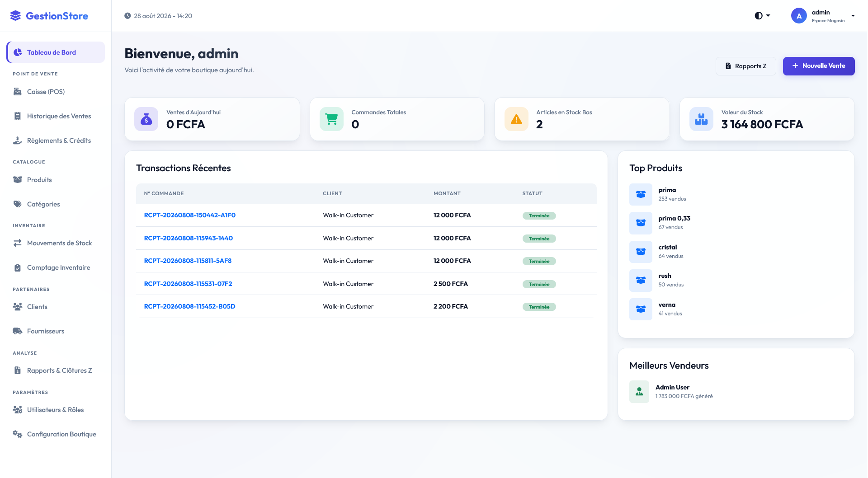
Task: Click the money bag Ventes icon
Action: click(146, 119)
